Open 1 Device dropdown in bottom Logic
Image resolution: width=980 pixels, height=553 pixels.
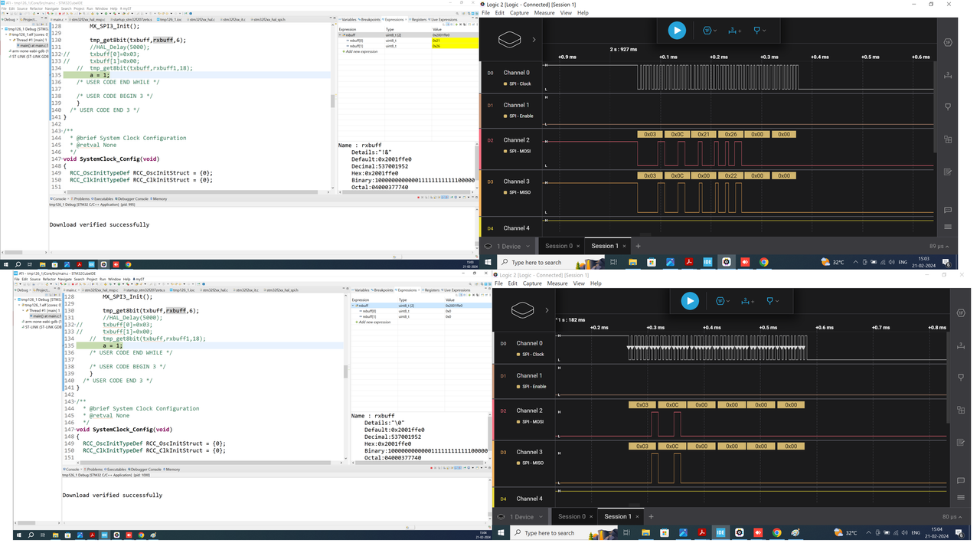(x=521, y=517)
